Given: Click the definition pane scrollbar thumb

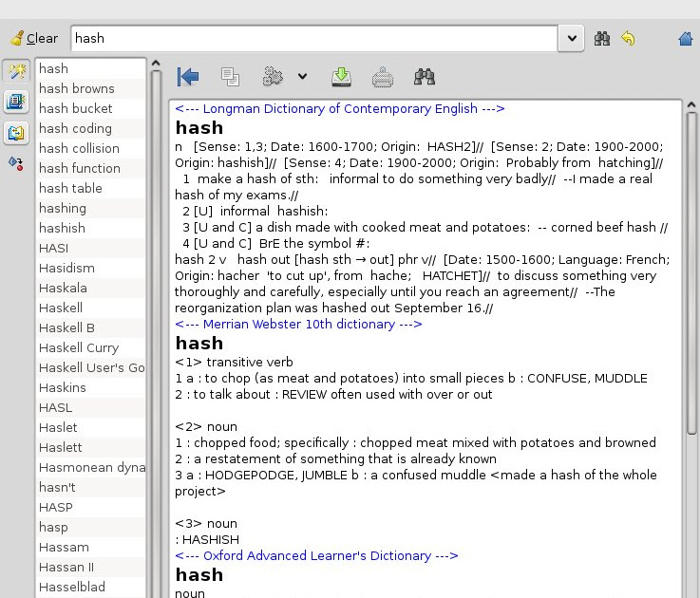Looking at the screenshot, I should pos(691,273).
